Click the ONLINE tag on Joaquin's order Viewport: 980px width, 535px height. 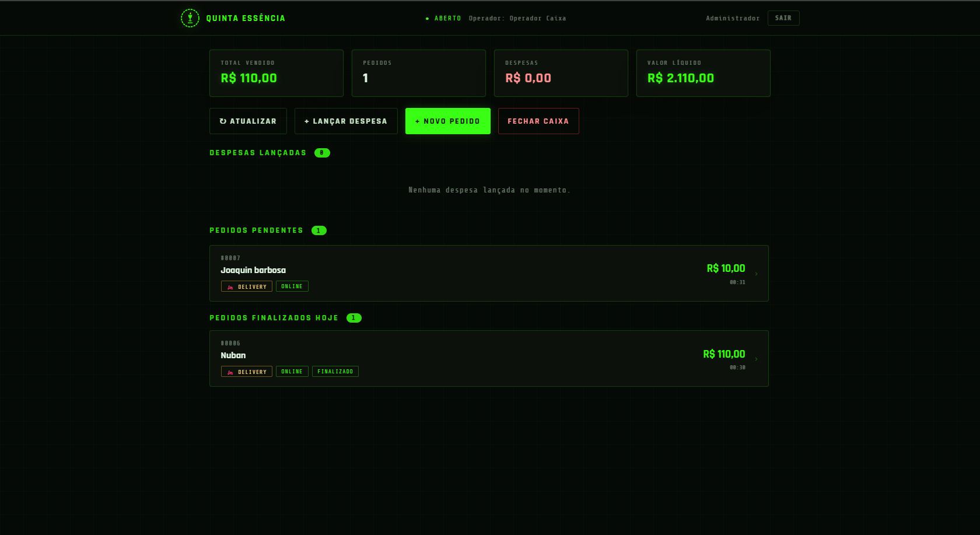tap(292, 286)
